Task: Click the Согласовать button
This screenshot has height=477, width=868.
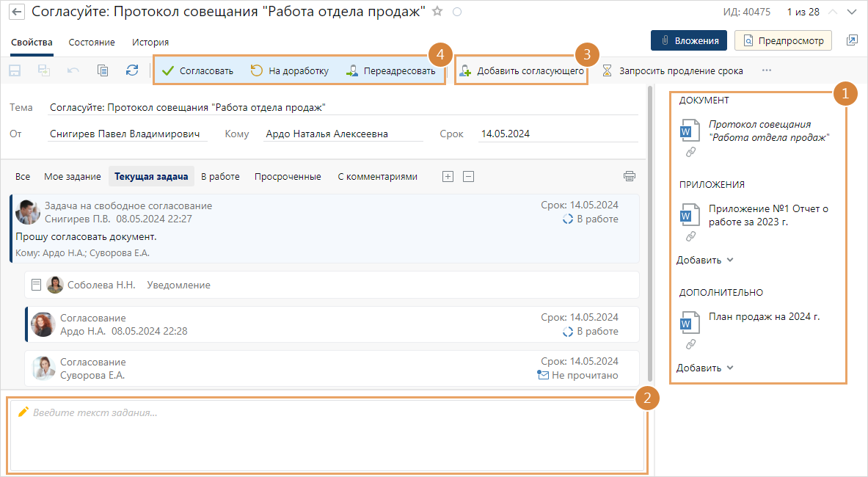Action: (197, 71)
